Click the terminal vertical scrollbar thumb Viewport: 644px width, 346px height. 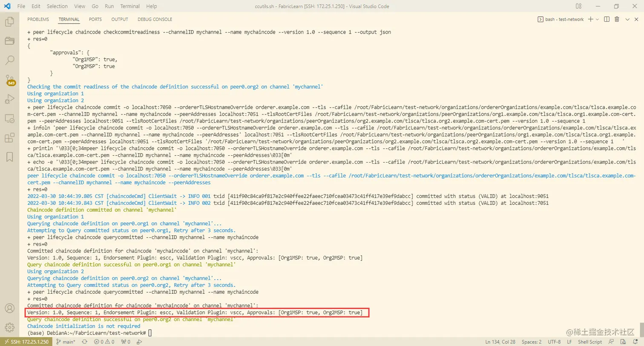click(x=642, y=329)
